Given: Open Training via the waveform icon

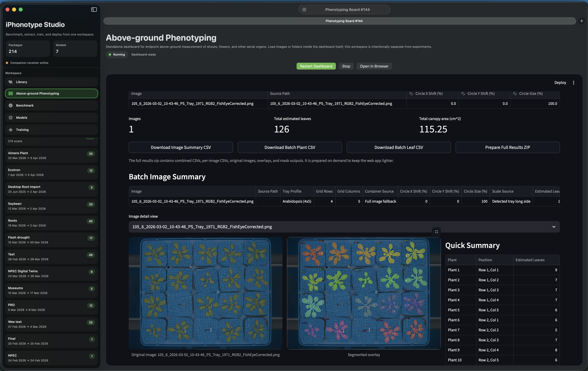Looking at the screenshot, I should tap(10, 130).
